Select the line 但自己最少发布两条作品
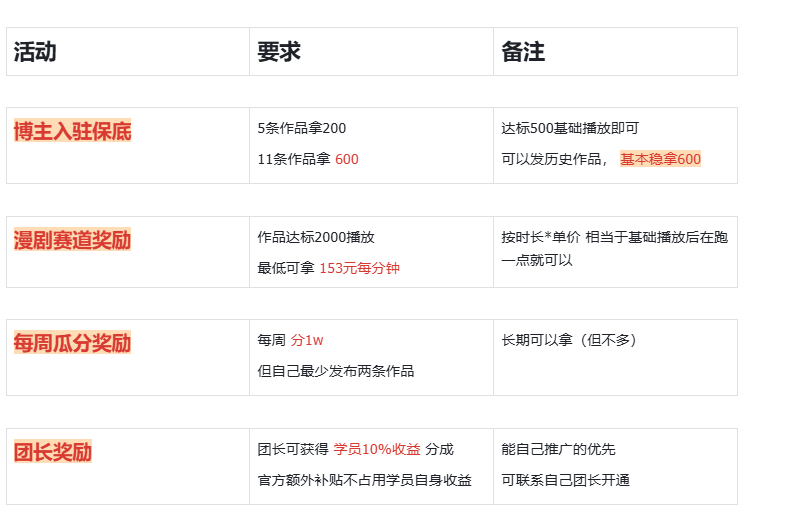797x526 pixels. pos(335,371)
